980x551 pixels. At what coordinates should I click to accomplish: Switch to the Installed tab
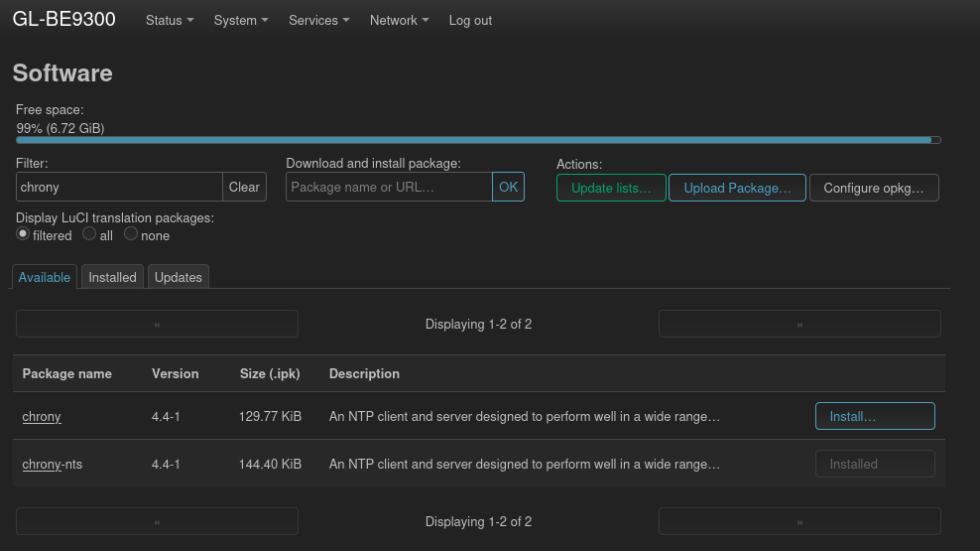[112, 277]
